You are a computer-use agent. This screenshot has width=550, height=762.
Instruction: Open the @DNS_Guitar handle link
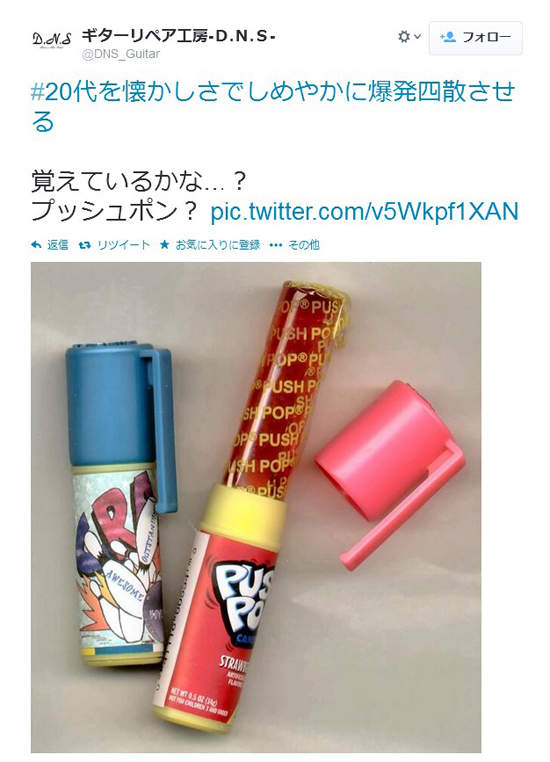click(x=120, y=54)
